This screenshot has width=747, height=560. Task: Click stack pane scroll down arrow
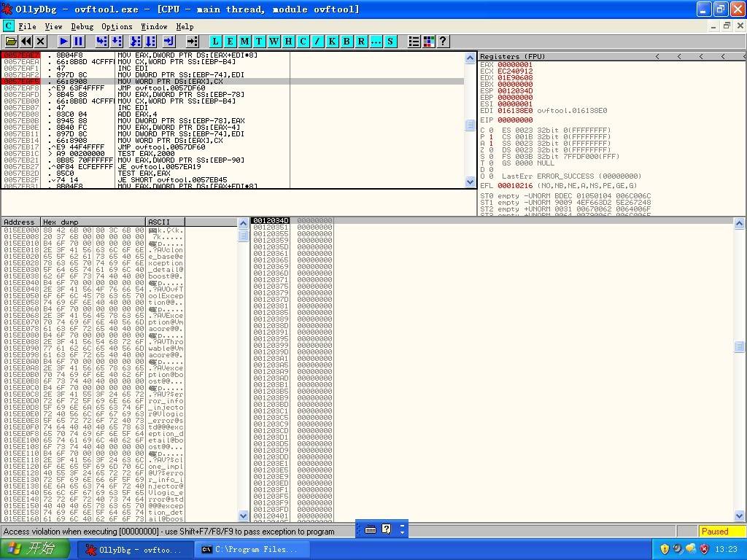click(x=740, y=516)
